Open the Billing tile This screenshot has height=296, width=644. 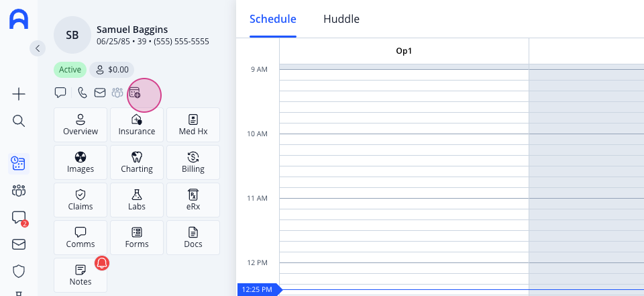click(193, 162)
